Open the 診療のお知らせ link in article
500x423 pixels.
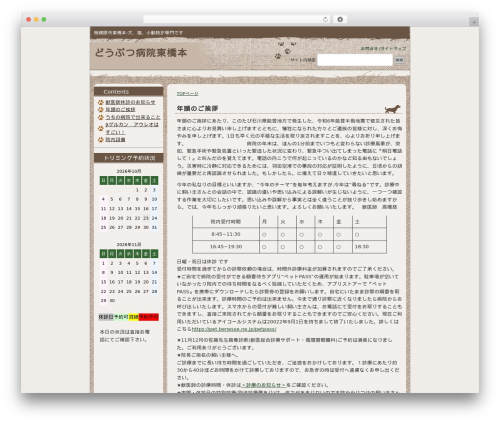(x=263, y=385)
